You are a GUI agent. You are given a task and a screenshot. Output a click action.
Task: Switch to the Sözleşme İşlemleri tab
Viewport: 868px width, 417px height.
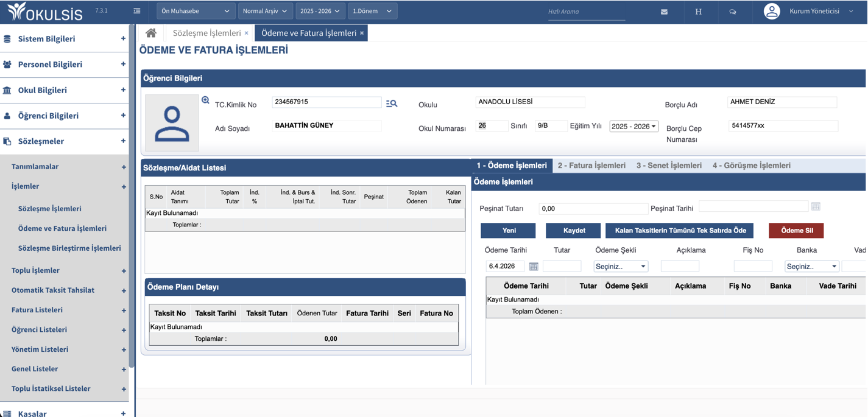click(206, 33)
